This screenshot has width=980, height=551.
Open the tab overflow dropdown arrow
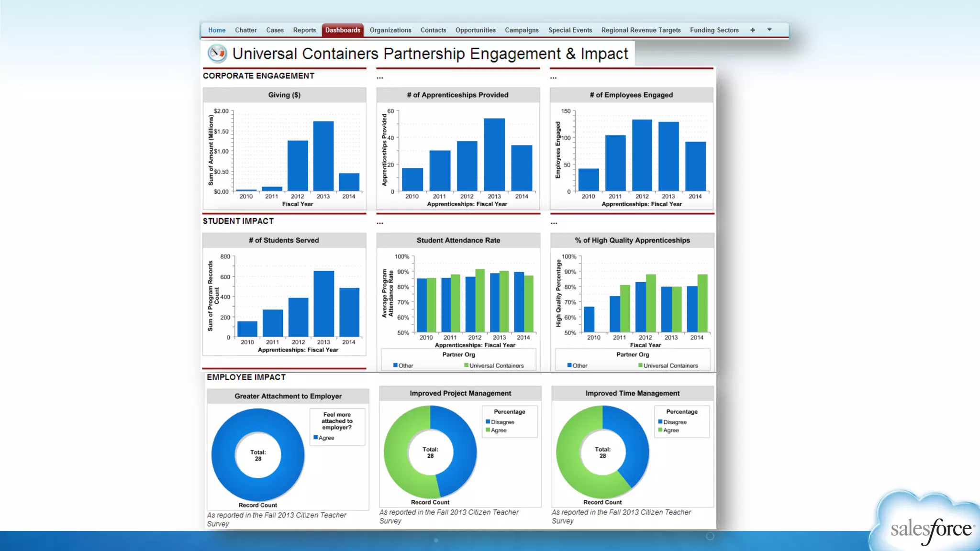[x=769, y=30]
